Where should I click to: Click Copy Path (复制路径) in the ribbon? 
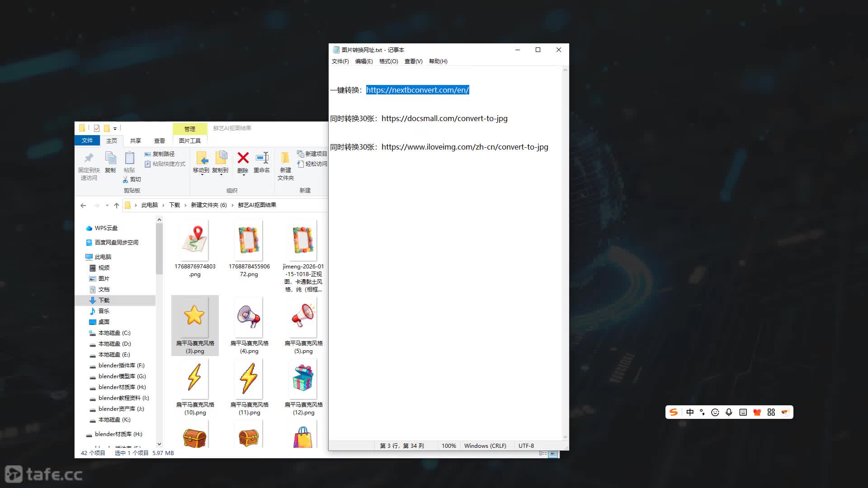160,154
